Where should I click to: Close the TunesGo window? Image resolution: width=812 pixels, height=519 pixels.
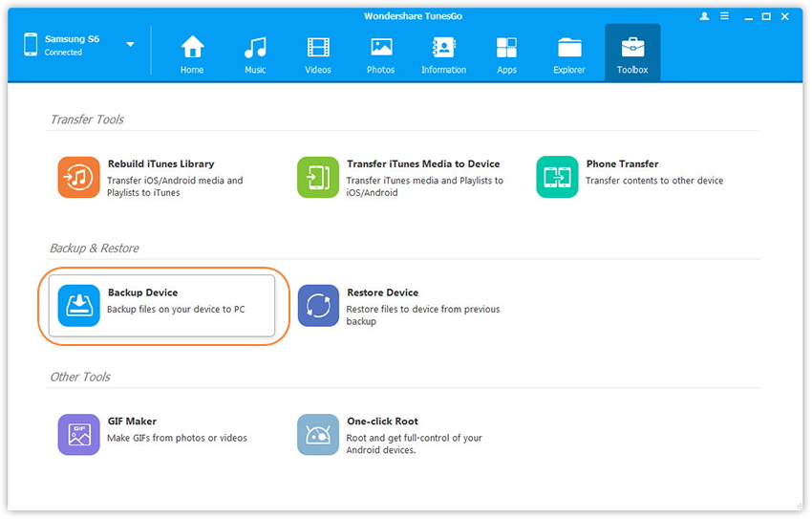[x=785, y=16]
